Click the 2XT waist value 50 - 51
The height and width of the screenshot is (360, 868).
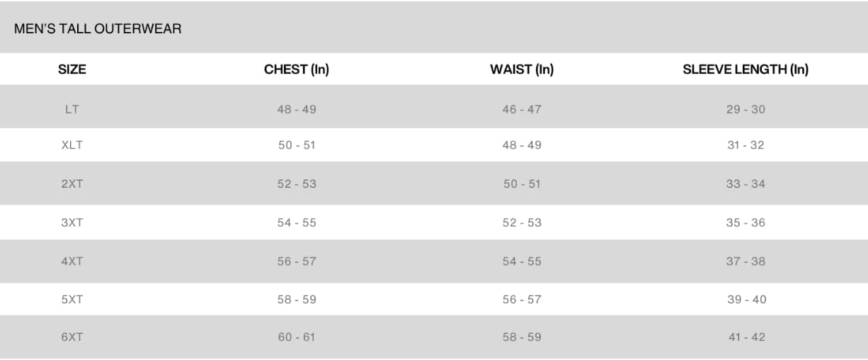click(x=522, y=184)
